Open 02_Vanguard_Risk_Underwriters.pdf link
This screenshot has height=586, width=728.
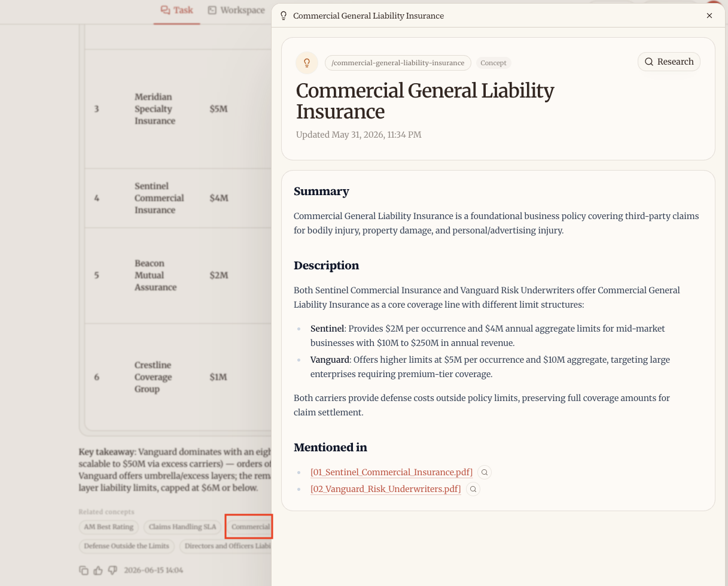click(385, 489)
